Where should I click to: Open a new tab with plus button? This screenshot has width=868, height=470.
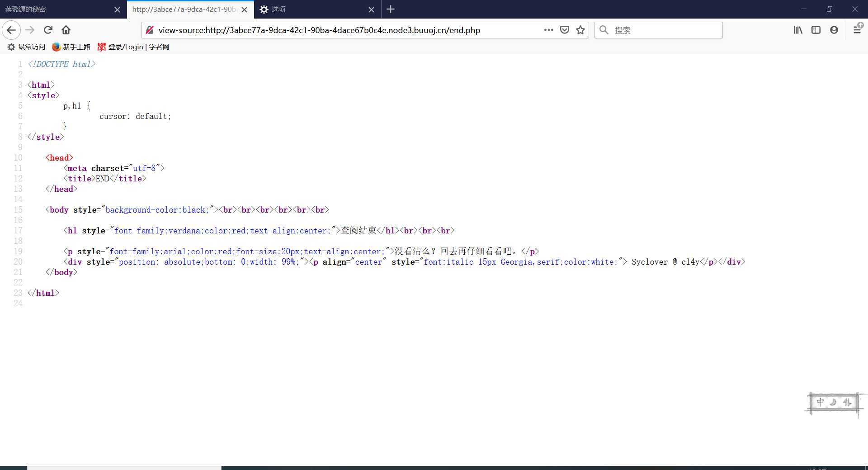click(391, 9)
